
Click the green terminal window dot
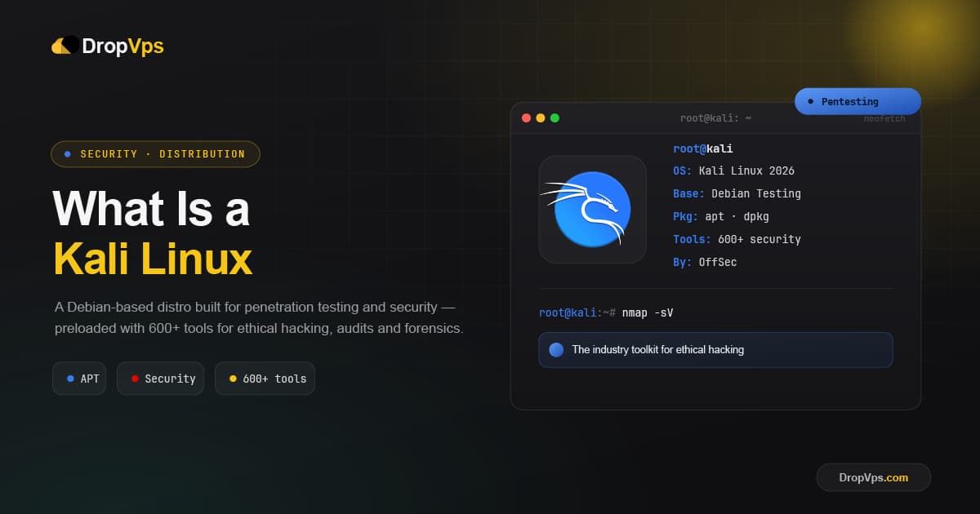555,118
